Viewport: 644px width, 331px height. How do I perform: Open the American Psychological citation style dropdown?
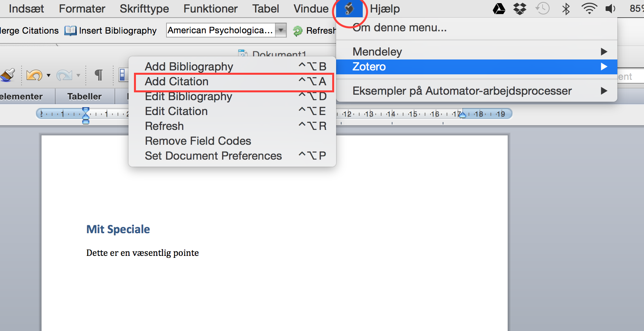click(280, 30)
